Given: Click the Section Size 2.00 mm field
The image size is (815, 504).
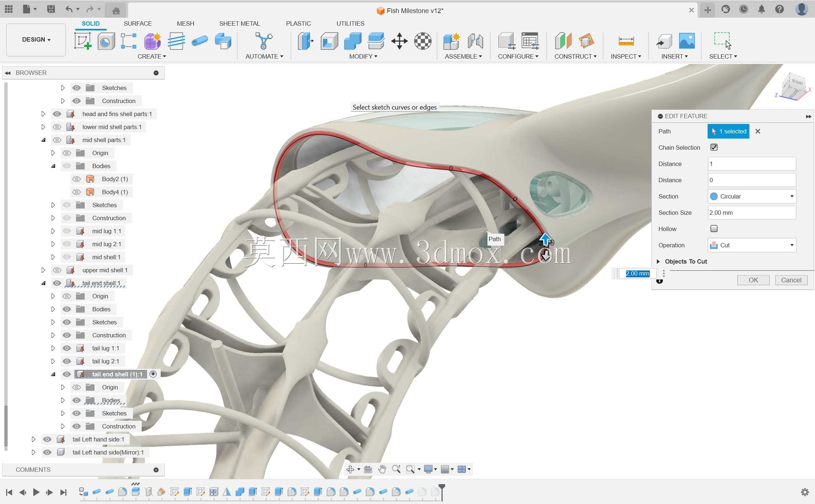Looking at the screenshot, I should [752, 213].
